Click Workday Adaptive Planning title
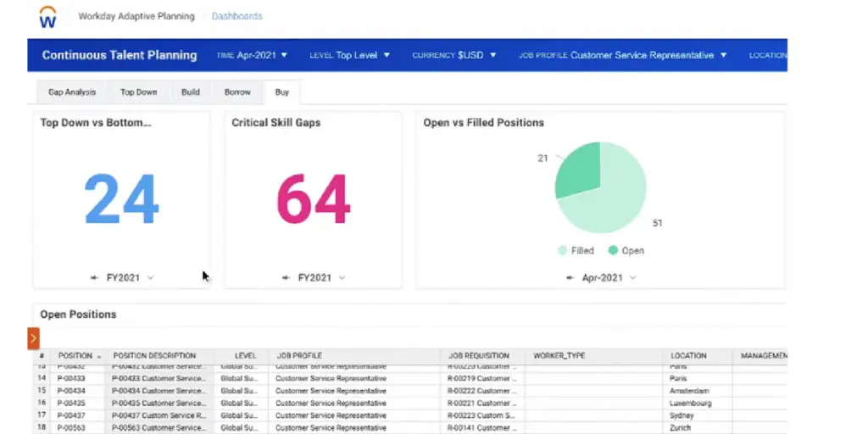868x434 pixels. [x=136, y=17]
